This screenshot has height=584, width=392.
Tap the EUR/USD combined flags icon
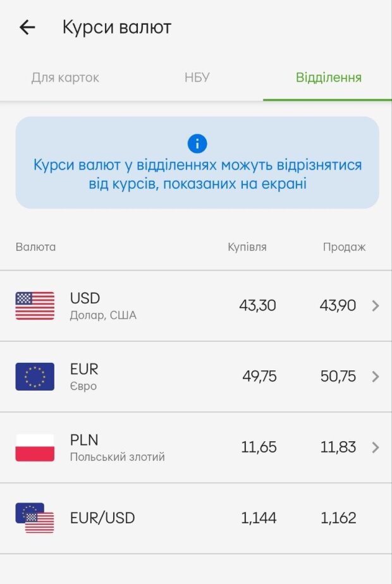pyautogui.click(x=35, y=518)
